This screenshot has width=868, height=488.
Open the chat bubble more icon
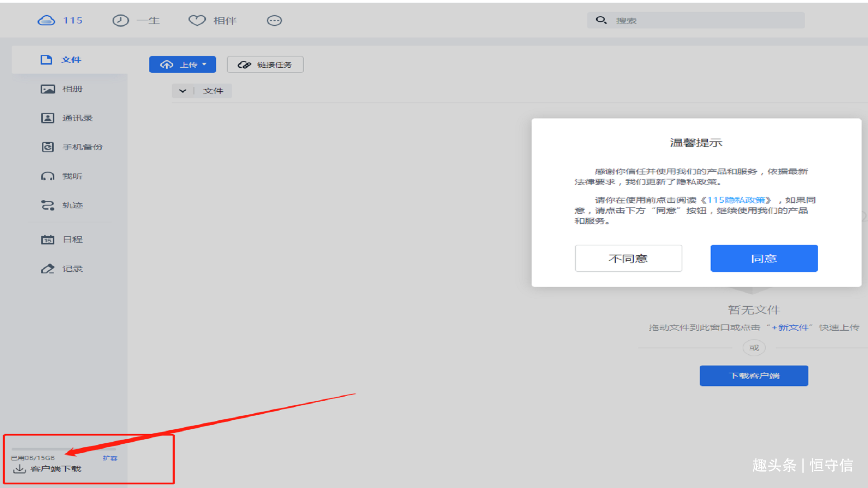274,20
